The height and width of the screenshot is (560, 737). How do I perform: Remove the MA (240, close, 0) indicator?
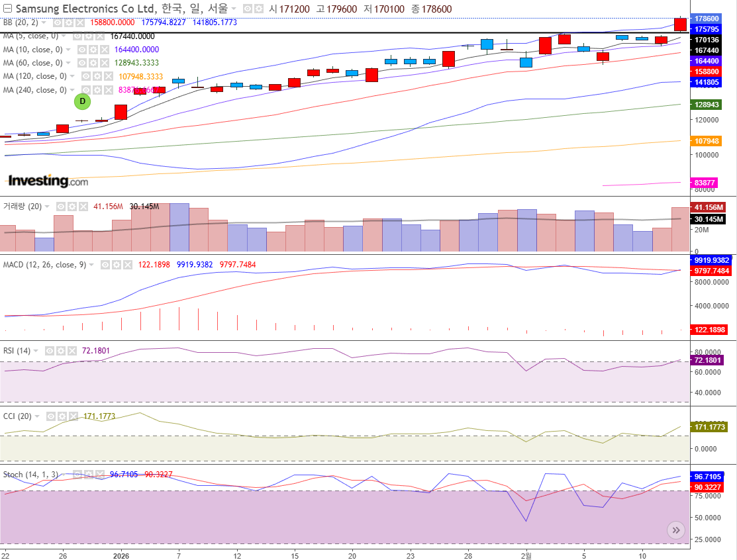(x=109, y=90)
